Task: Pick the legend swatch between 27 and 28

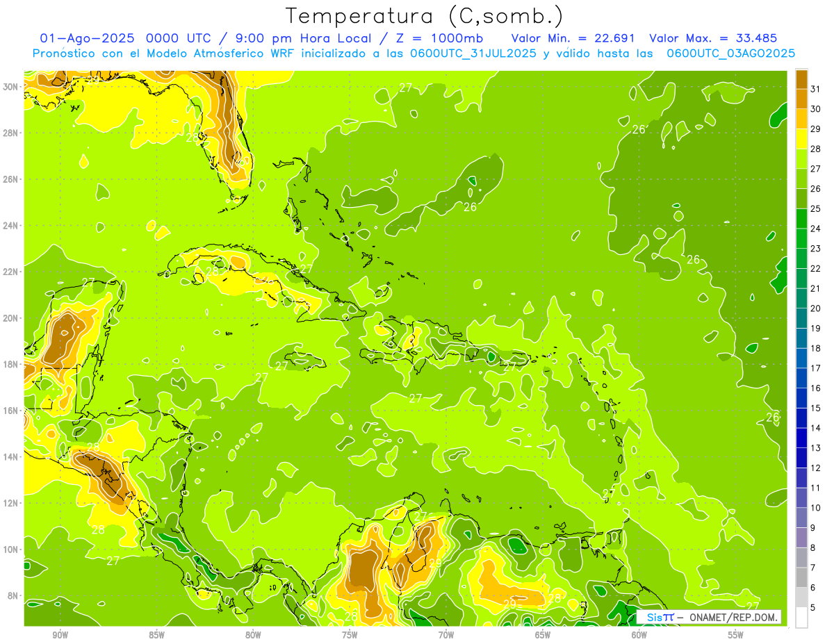Action: (x=801, y=158)
